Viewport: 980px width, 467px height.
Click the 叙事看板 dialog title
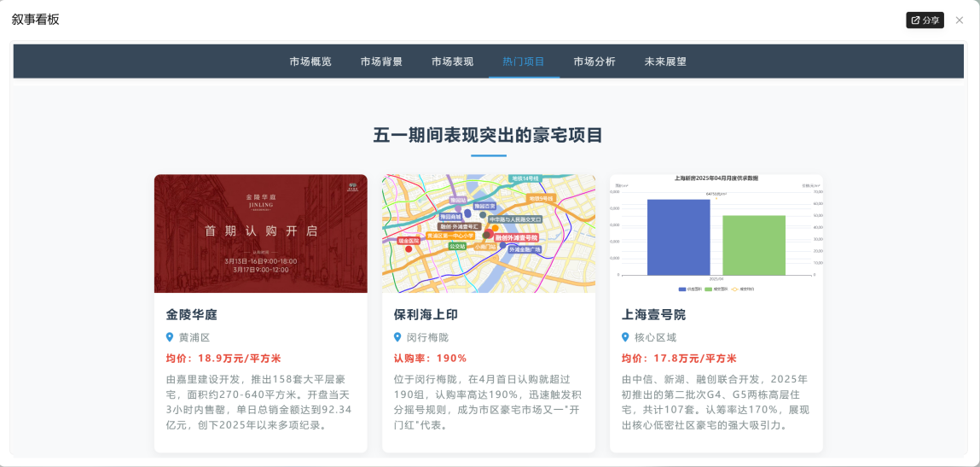(36, 20)
